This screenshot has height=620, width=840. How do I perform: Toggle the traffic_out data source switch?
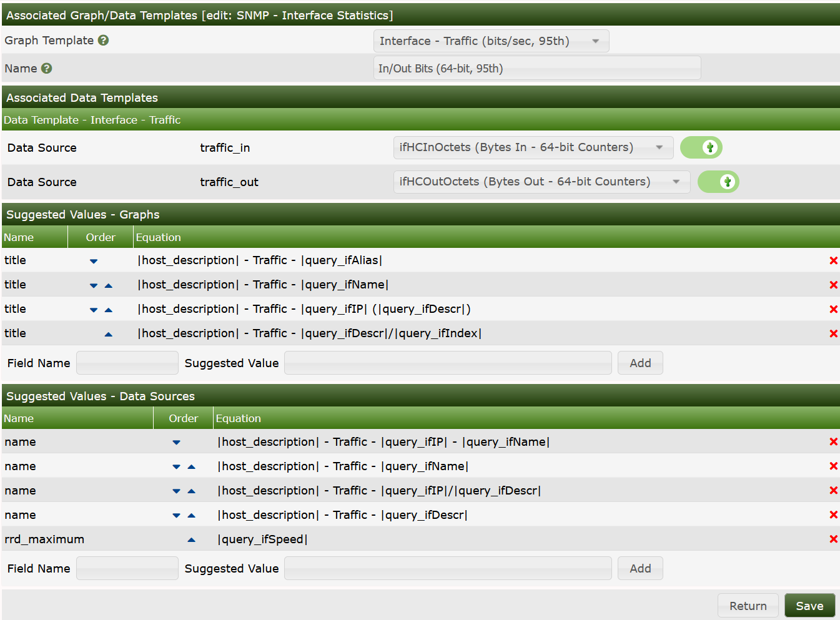tap(718, 182)
